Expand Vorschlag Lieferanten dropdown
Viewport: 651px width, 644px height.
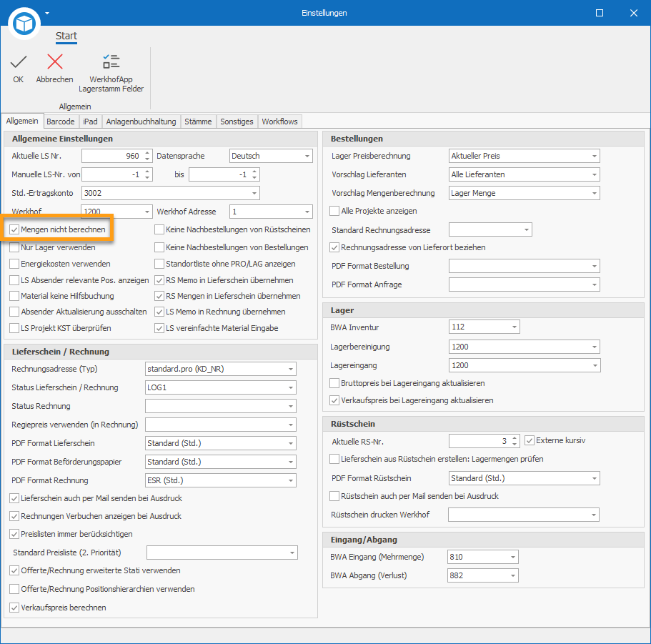595,175
